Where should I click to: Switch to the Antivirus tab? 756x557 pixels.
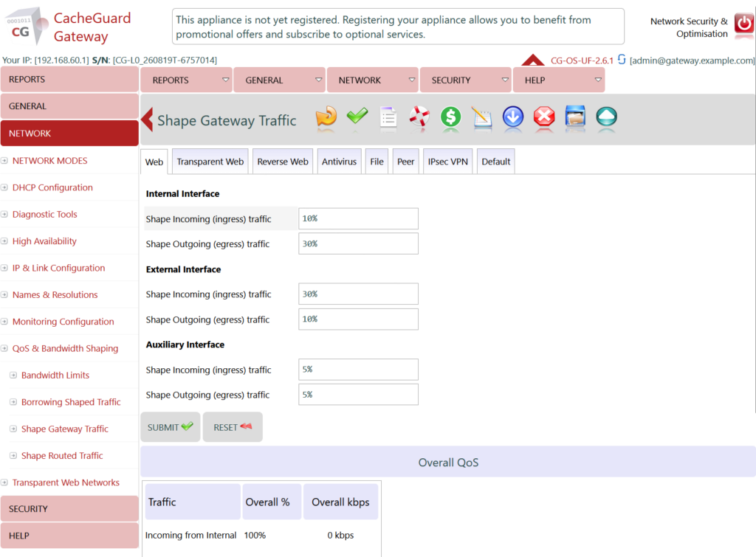(339, 162)
